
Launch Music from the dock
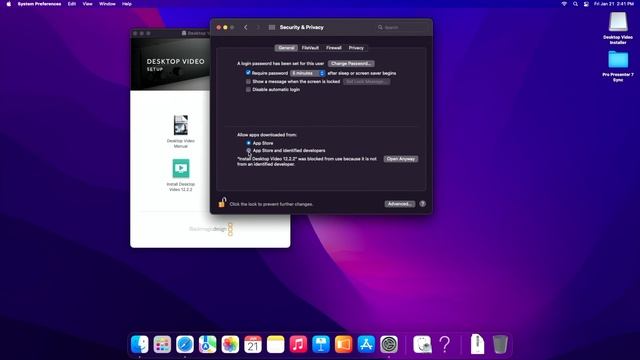click(298, 344)
